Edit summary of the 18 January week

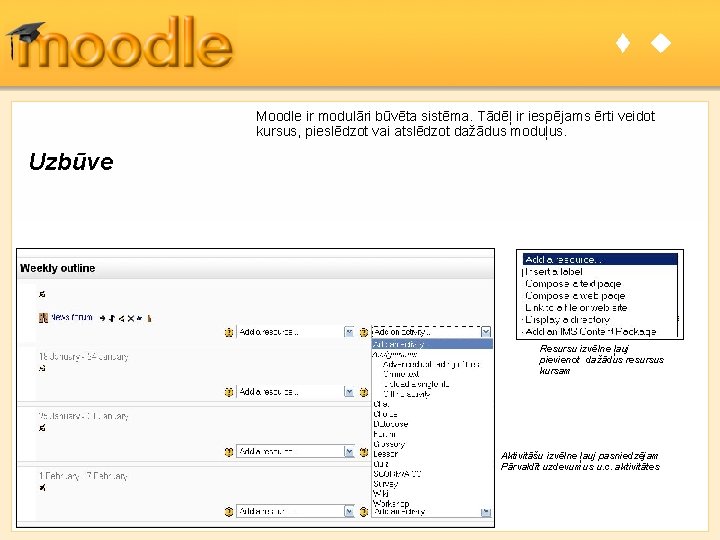[x=42, y=368]
